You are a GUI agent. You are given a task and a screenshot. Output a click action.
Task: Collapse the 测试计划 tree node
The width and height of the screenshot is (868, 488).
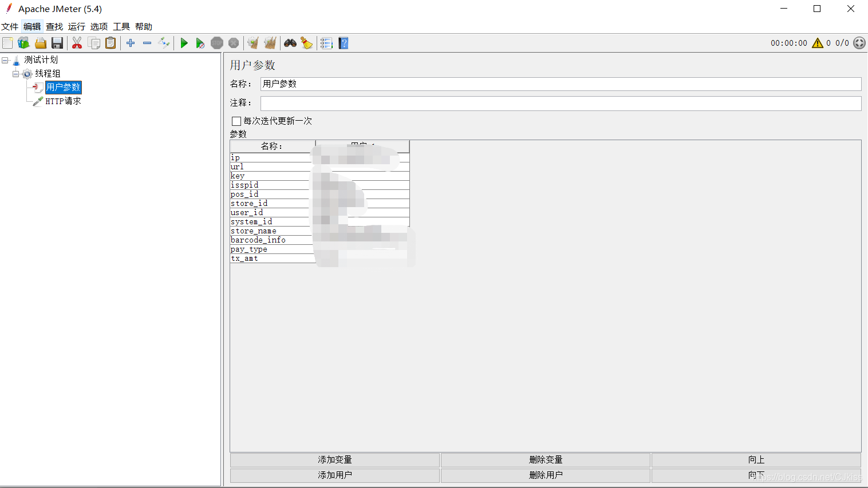click(5, 60)
